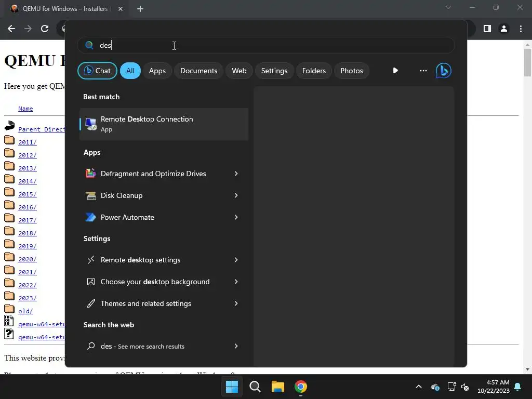Click the web search magnifier icon for des
This screenshot has height=399, width=532.
pyautogui.click(x=90, y=346)
